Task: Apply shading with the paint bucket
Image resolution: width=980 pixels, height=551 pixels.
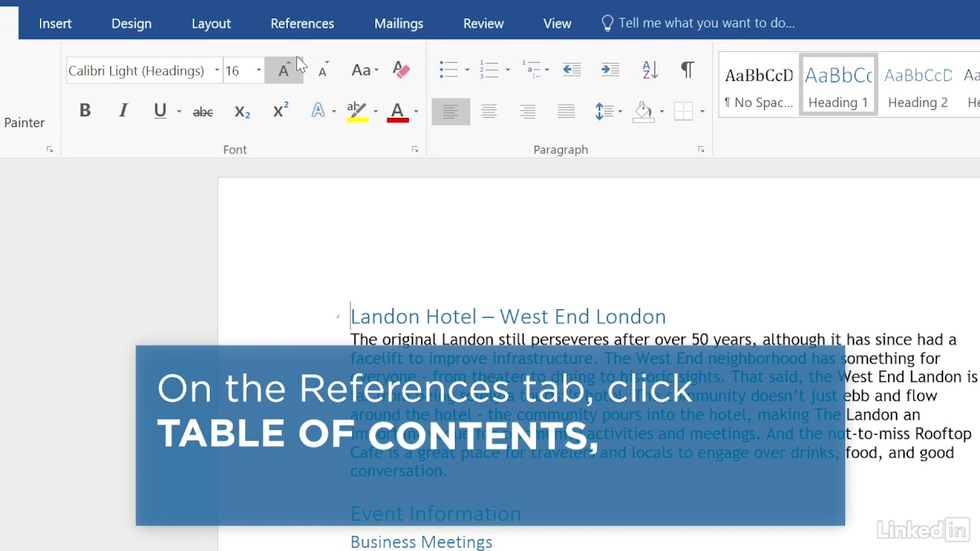Action: coord(644,112)
